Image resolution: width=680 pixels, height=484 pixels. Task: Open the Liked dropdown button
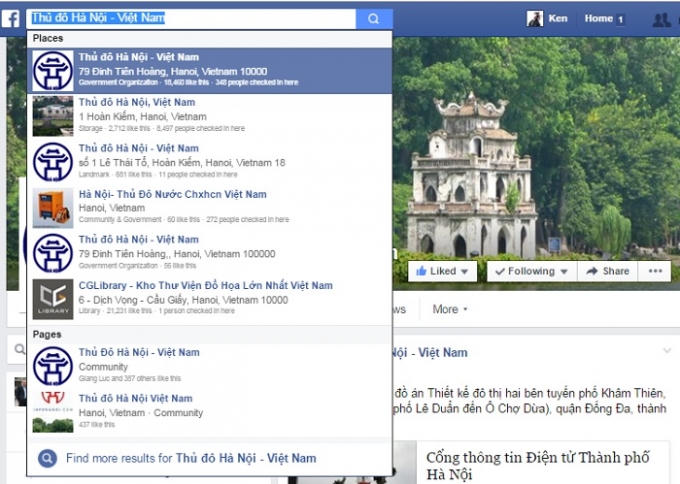[x=442, y=271]
